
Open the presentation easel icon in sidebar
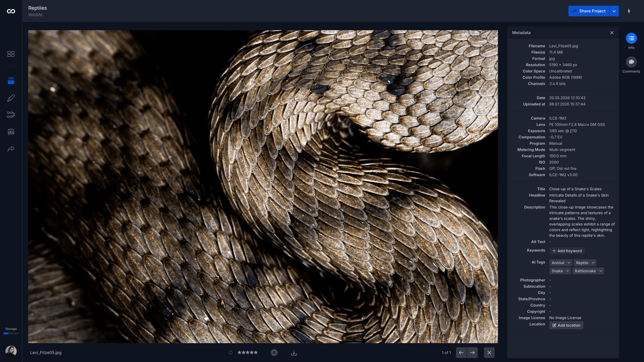click(x=11, y=132)
